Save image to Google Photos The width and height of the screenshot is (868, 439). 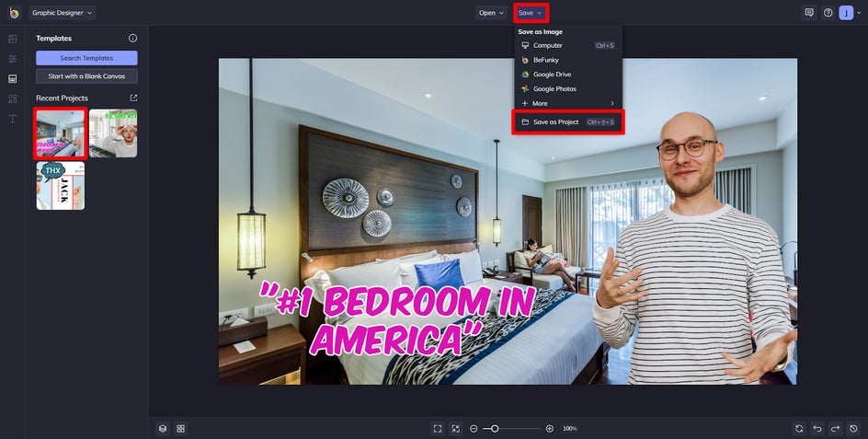click(x=568, y=88)
